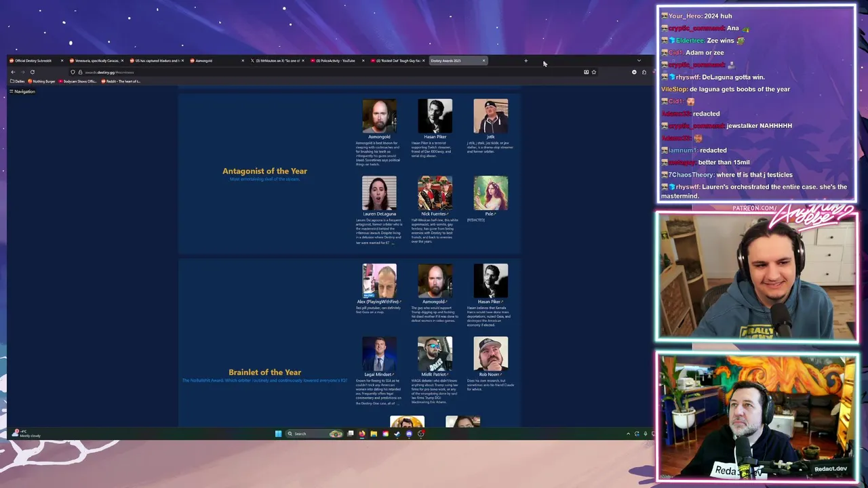Switch to the Venezuela, specifically Caracas tab
The width and height of the screenshot is (868, 488).
95,61
